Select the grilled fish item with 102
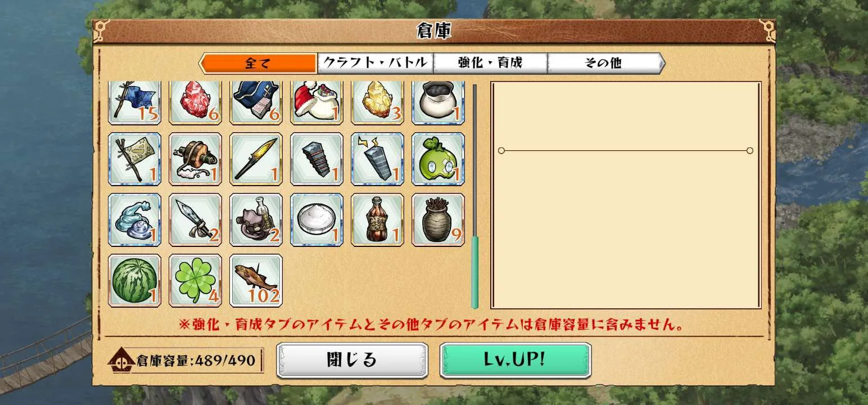Screen dimensions: 868x405 [256, 280]
